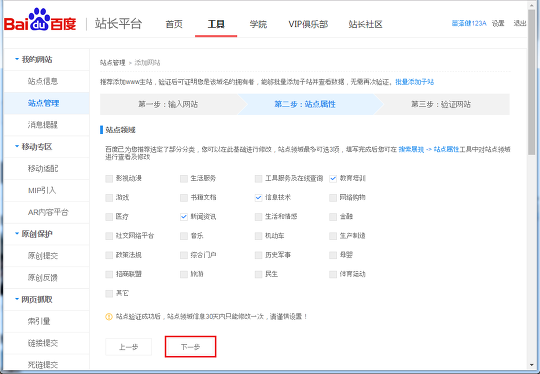Check the 游戏 checkbox

pos(109,198)
